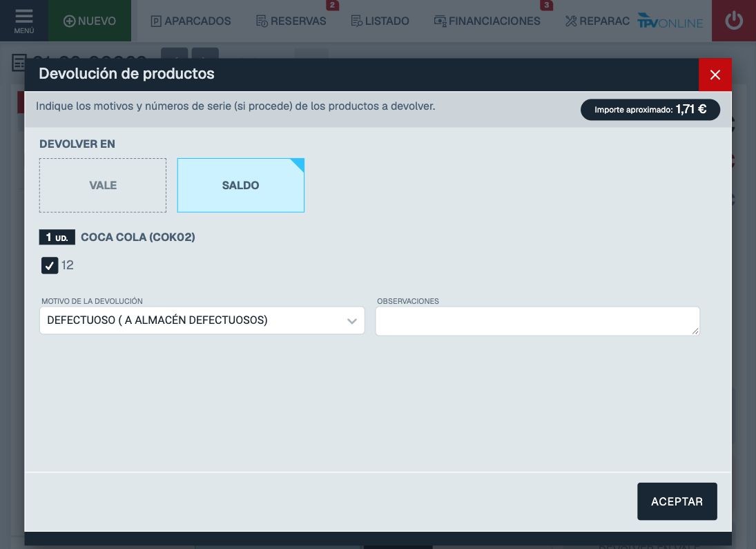The height and width of the screenshot is (549, 756).
Task: Click the Reparac tools icon
Action: coord(571,21)
